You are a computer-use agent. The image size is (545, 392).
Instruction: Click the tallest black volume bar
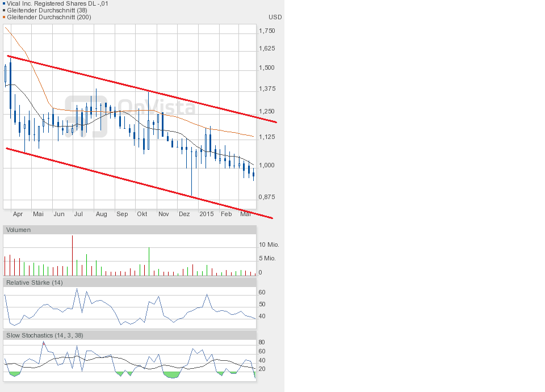pos(72,255)
